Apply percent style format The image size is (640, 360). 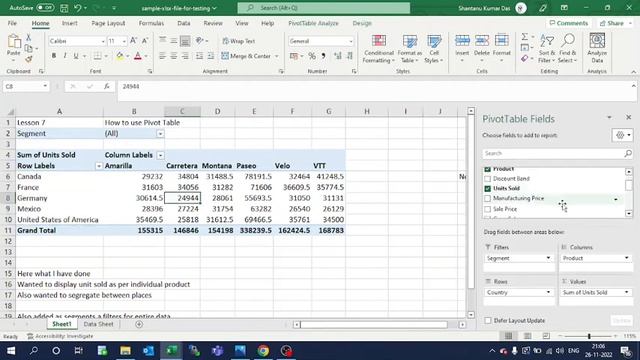pyautogui.click(x=312, y=56)
